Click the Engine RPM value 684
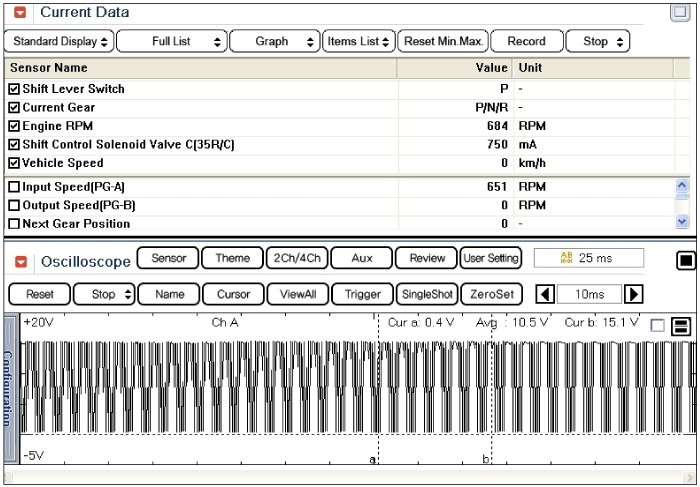Image resolution: width=700 pixels, height=487 pixels. (x=497, y=126)
